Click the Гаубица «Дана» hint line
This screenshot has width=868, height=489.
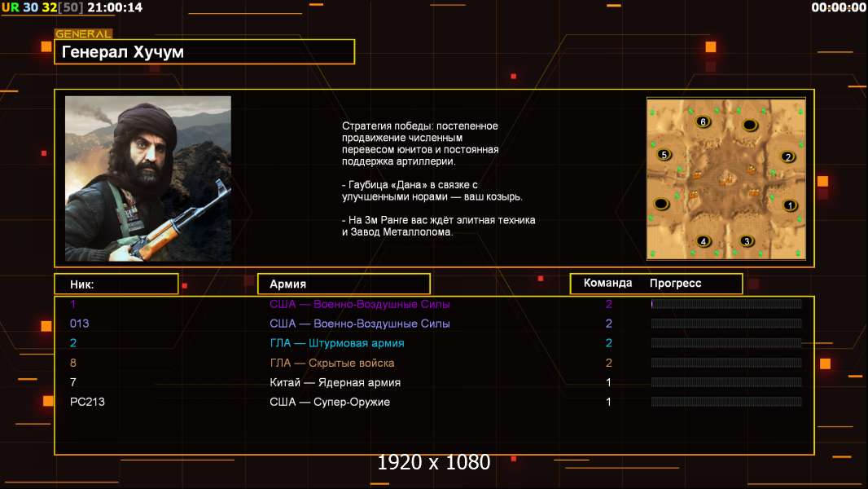click(x=432, y=191)
